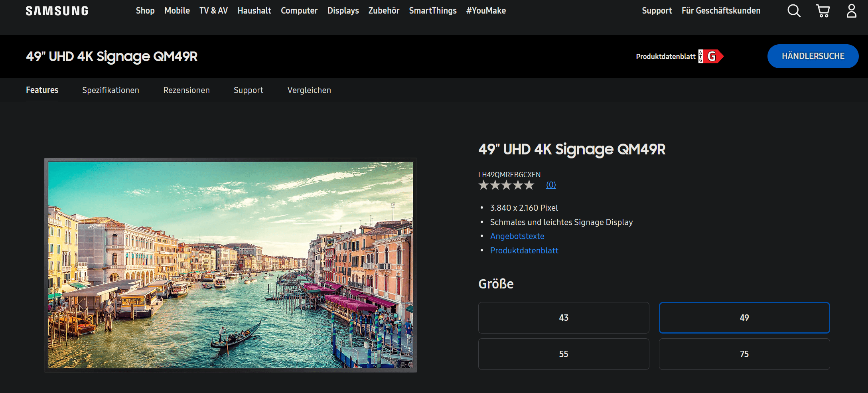868x393 pixels.
Task: Open the TV & AV menu
Action: pyautogui.click(x=213, y=11)
